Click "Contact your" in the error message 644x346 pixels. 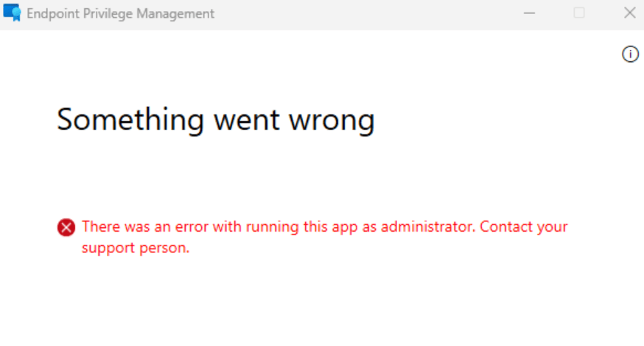click(524, 226)
